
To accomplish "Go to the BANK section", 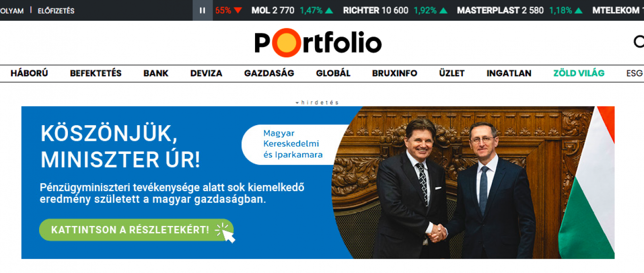I will point(156,73).
